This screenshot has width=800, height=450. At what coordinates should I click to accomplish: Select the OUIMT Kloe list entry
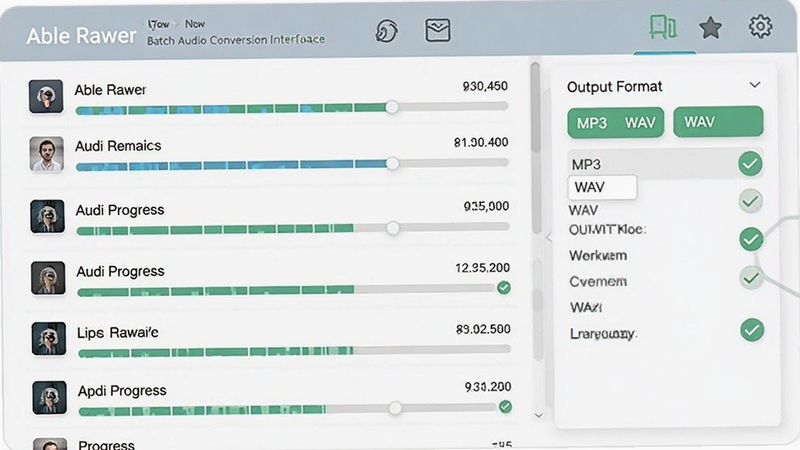(607, 230)
